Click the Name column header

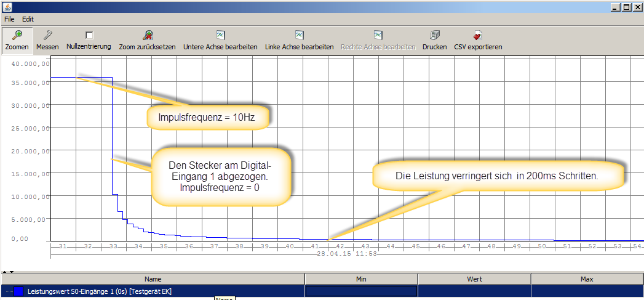pos(153,279)
